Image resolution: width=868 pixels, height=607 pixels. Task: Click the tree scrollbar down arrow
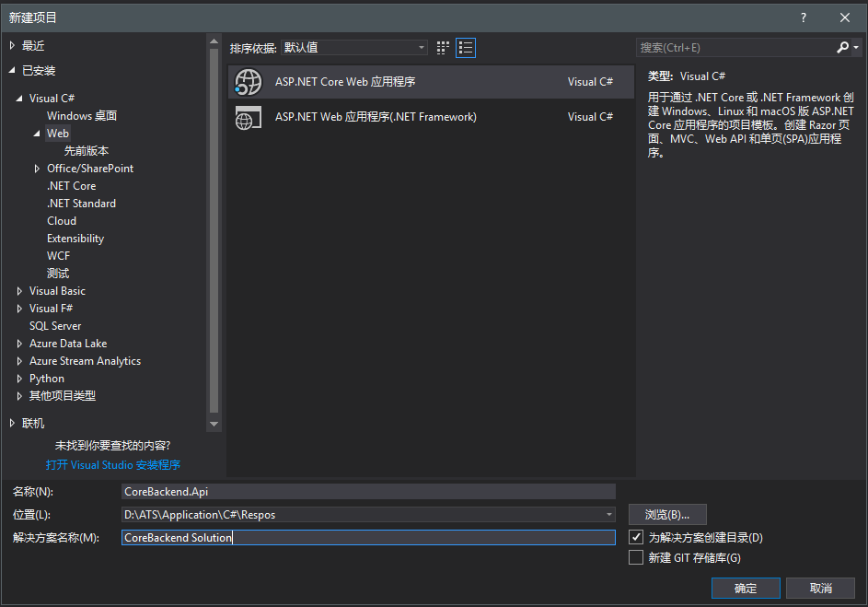pyautogui.click(x=214, y=425)
